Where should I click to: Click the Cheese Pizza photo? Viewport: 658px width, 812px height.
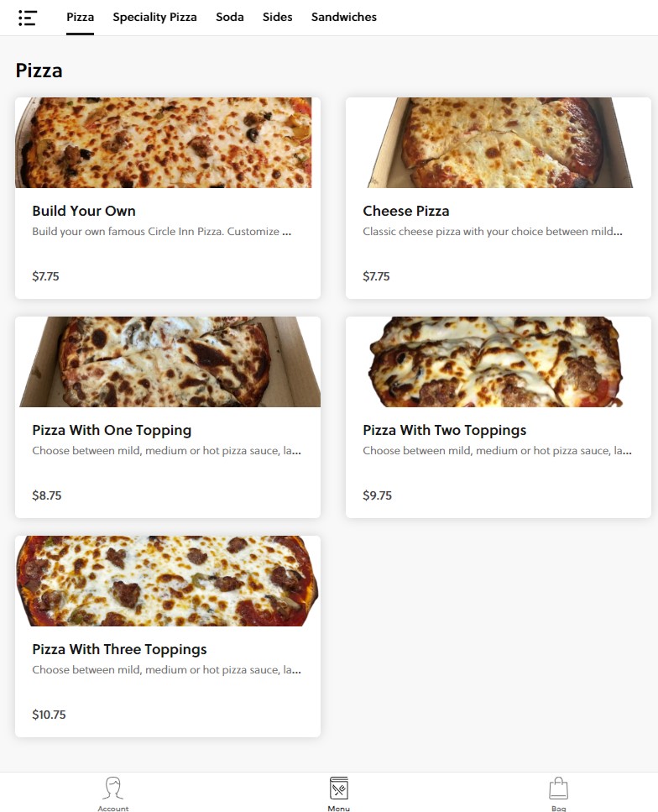[499, 143]
